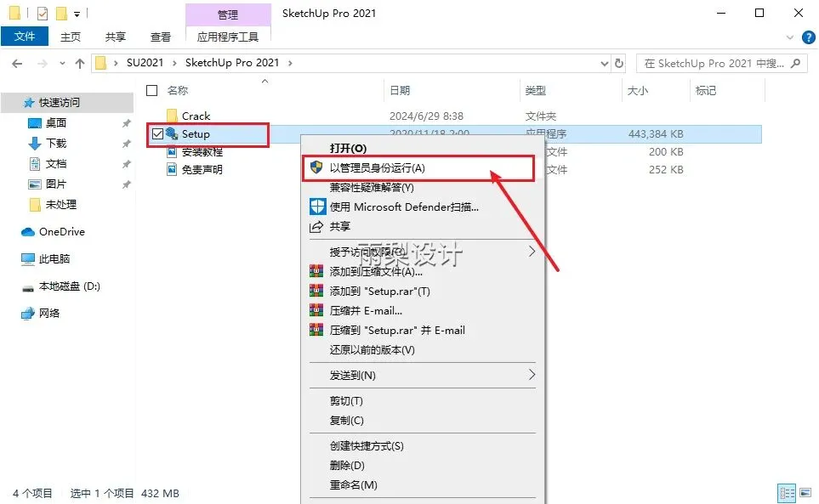Viewport: 819px width, 504px height.
Task: Select the 免责声明 file icon
Action: coord(172,170)
